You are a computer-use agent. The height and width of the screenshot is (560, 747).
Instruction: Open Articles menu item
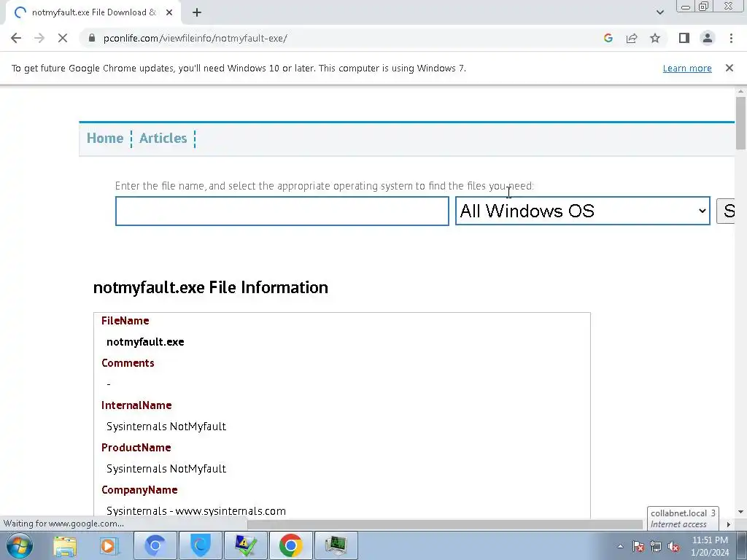(x=163, y=138)
